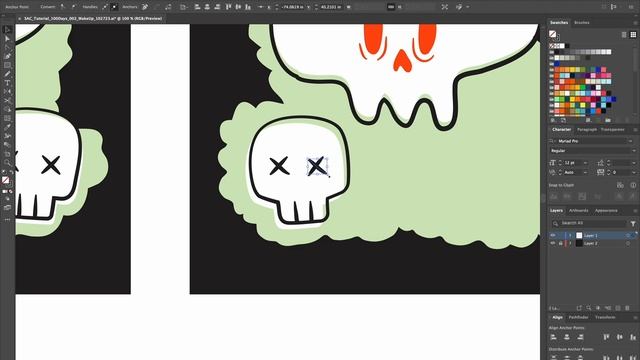Select the Selection tool in toolbar
The width and height of the screenshot is (640, 360).
point(7,30)
